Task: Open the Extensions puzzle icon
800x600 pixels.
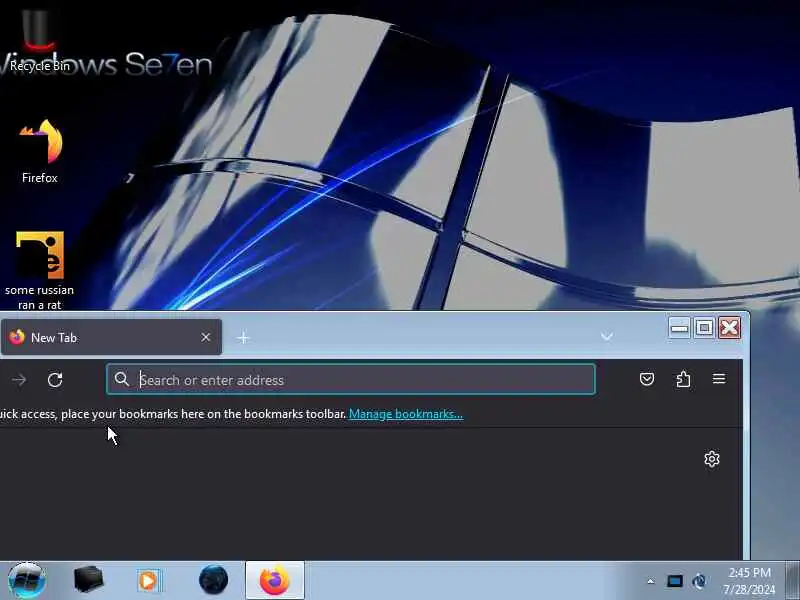Action: click(683, 379)
